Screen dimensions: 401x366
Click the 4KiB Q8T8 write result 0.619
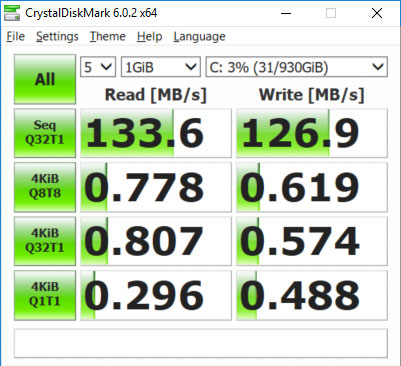[x=312, y=187]
